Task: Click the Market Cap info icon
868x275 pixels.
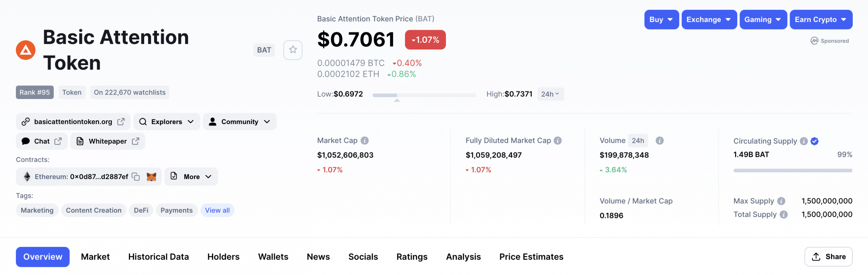Action: point(365,140)
